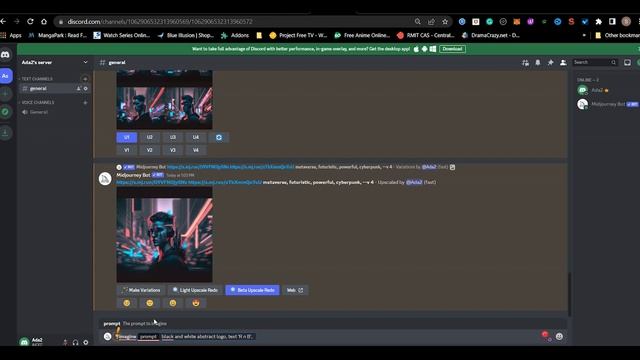Screen dimensions: 640x360
Task: Click the Download Apps icon in server bar
Action: click(5, 132)
